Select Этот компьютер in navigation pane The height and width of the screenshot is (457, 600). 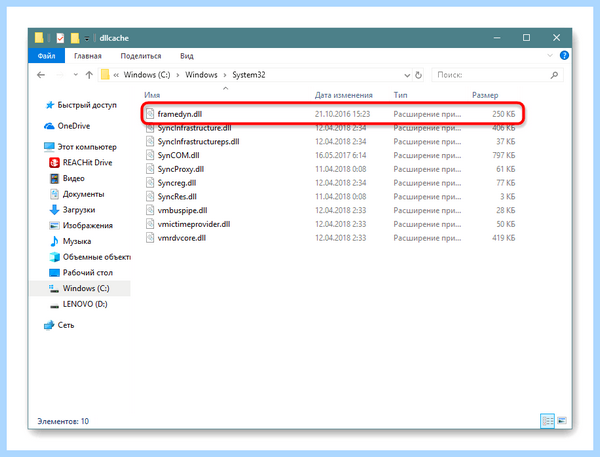tap(80, 147)
